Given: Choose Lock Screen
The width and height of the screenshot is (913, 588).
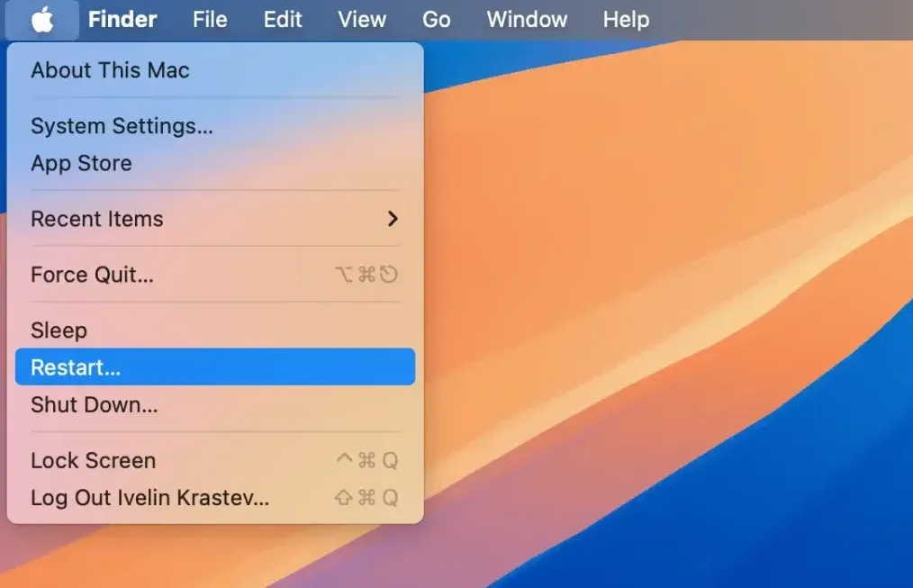Looking at the screenshot, I should click(215, 460).
